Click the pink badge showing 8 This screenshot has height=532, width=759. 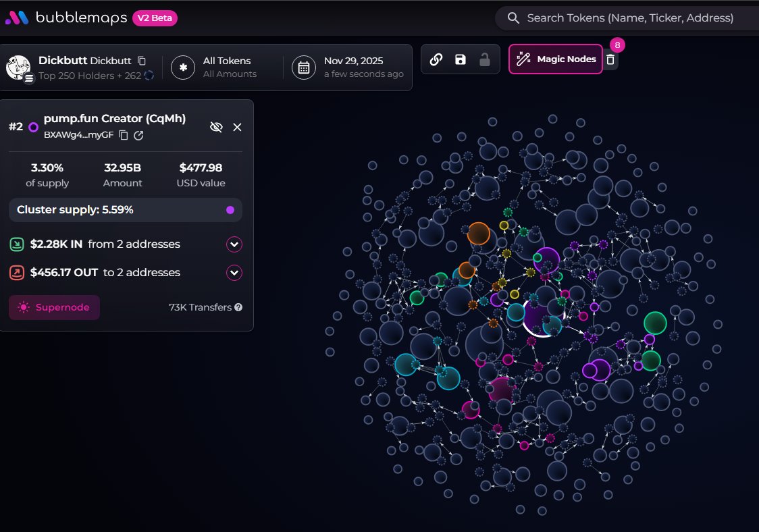617,45
